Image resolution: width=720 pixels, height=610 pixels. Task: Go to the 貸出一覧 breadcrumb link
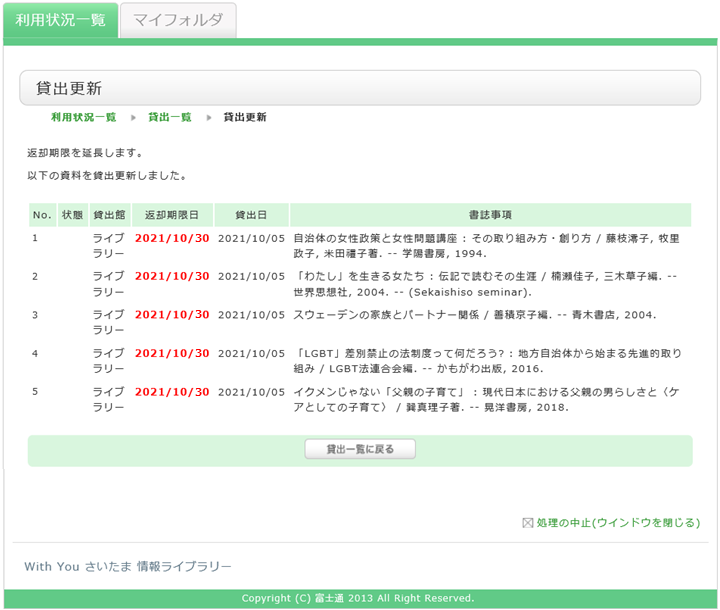[x=169, y=117]
